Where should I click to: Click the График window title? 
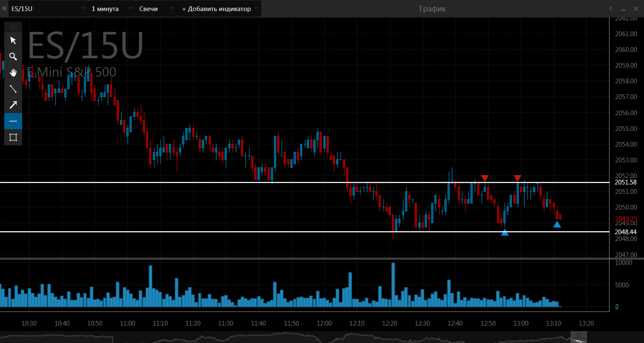click(432, 9)
